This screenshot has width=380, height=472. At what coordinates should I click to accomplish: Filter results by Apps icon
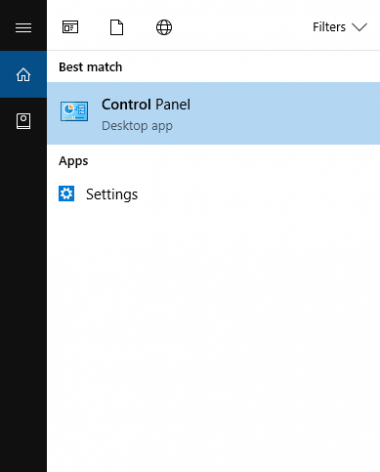[70, 27]
